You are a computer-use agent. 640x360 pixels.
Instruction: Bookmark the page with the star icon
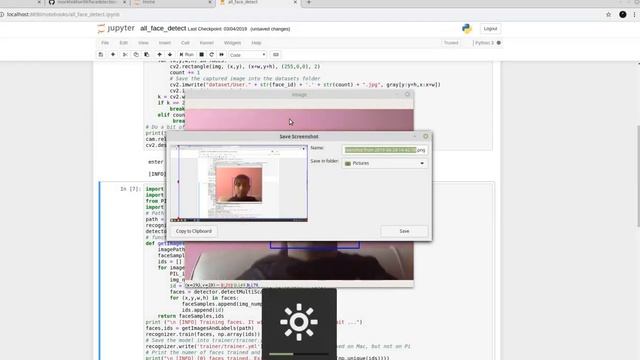coord(609,14)
